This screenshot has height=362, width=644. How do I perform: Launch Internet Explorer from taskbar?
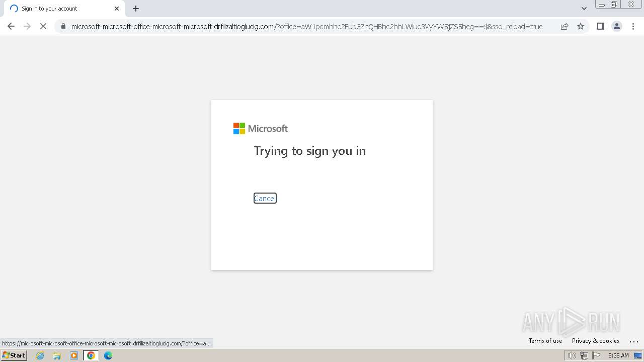pos(40,355)
